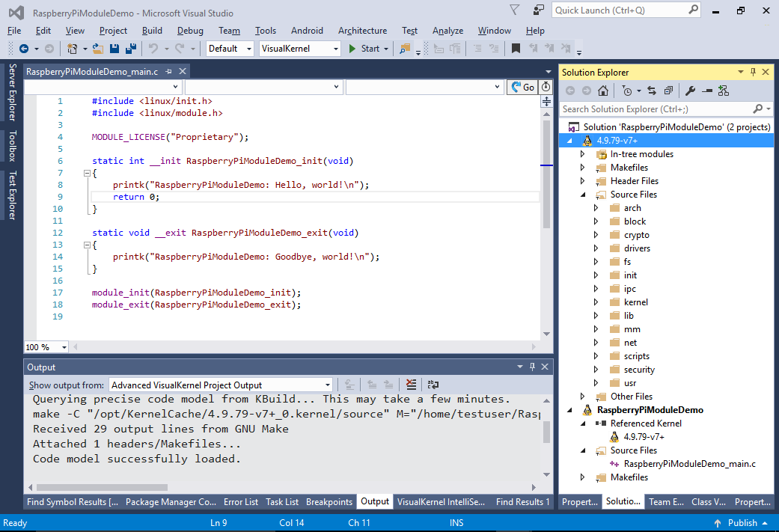Click the Collapse All icon in Solution Explorer
The height and width of the screenshot is (532, 779).
668,91
